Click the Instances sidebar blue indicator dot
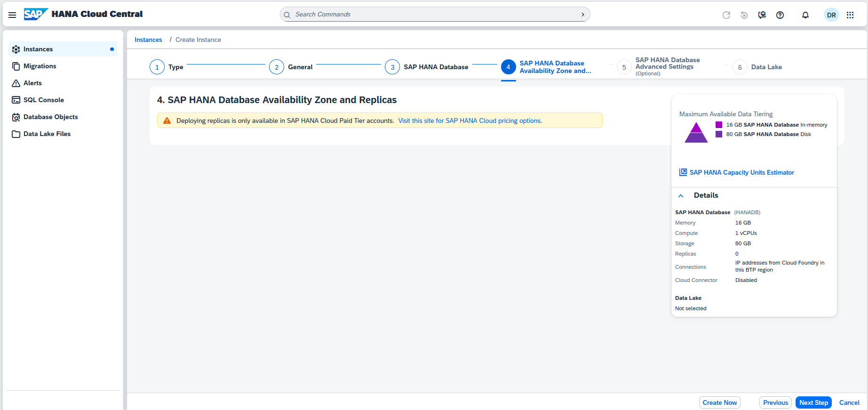Image resolution: width=868 pixels, height=410 pixels. coord(112,49)
